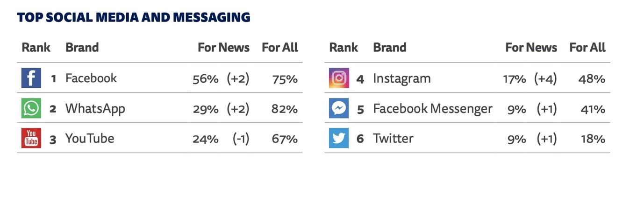Click the Facebook logo icon

31,78
